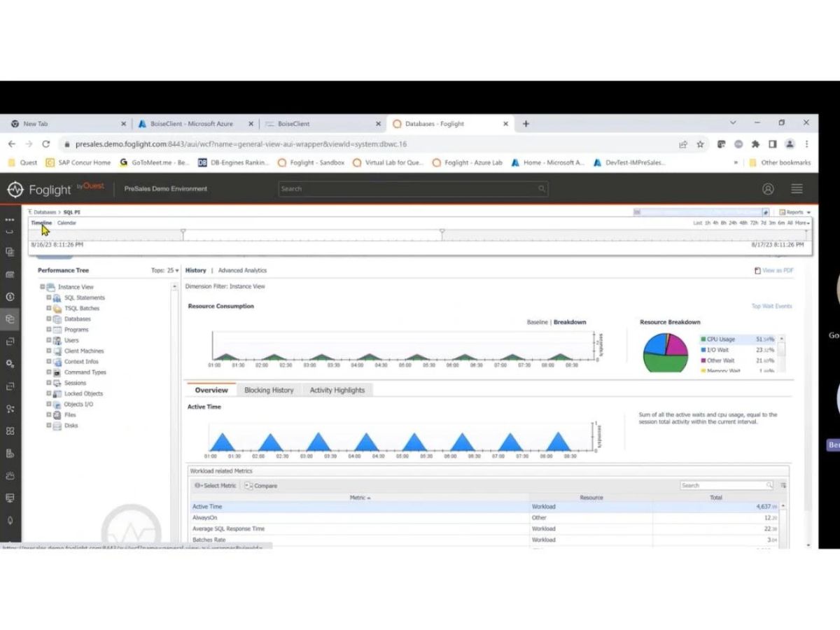The height and width of the screenshot is (630, 840).
Task: Switch to the Blocking History tab
Action: pos(269,391)
